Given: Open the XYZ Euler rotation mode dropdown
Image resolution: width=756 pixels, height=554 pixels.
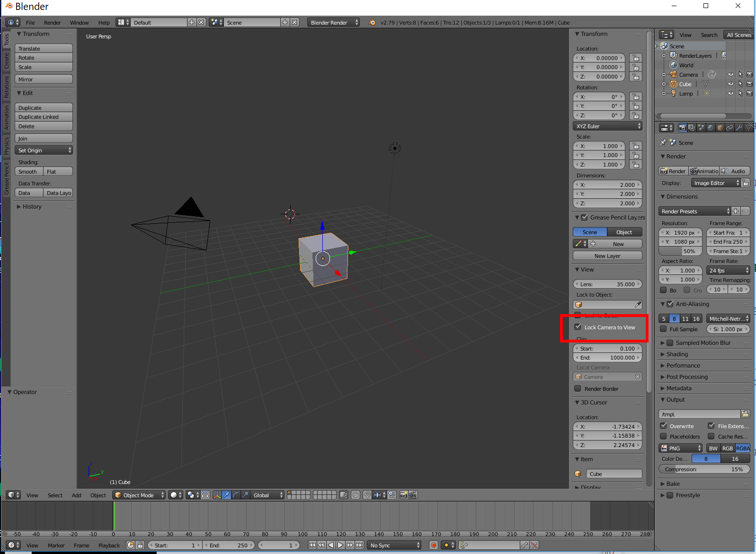Looking at the screenshot, I should point(607,126).
